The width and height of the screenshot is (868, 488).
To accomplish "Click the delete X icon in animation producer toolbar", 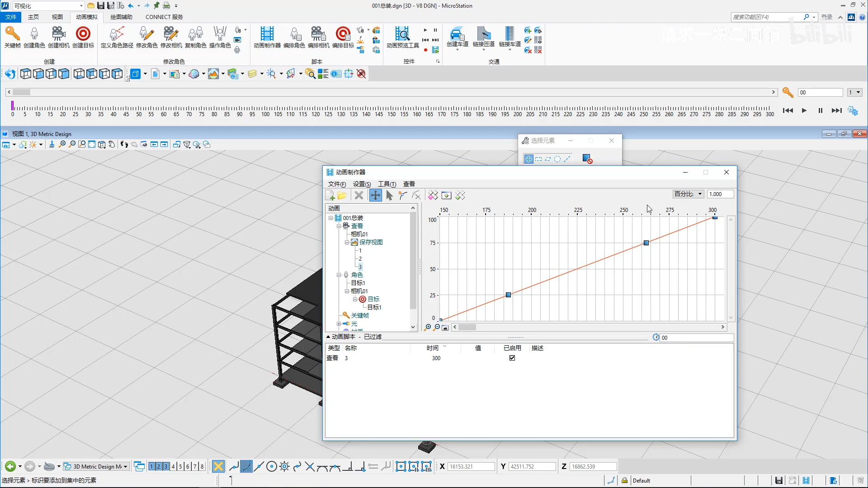I will tap(359, 195).
